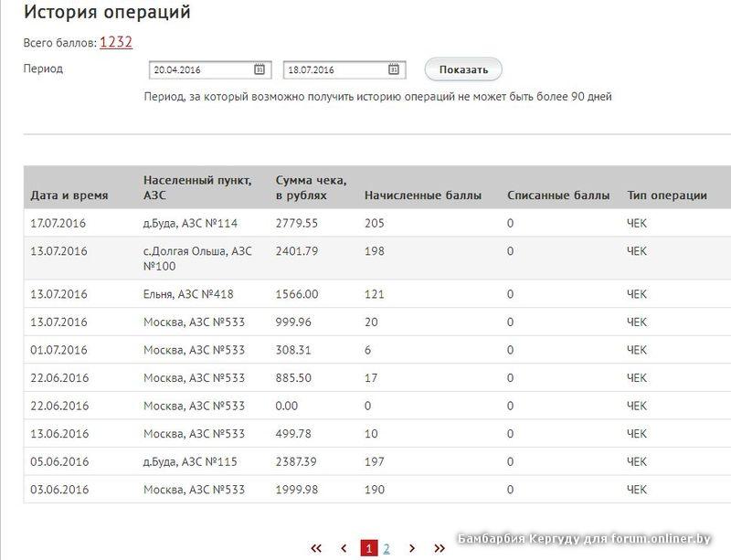
Task: Select the date cell 05.06.2016
Action: pos(59,461)
